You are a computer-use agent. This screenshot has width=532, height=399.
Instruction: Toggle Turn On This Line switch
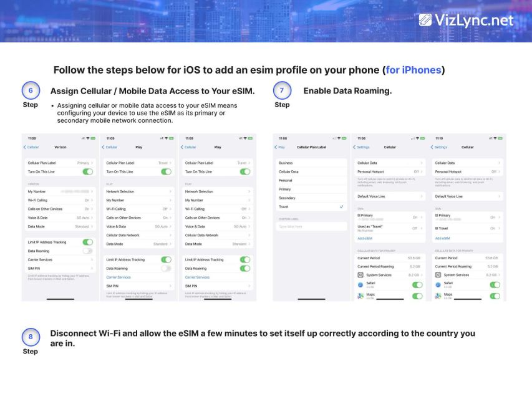[x=87, y=171]
